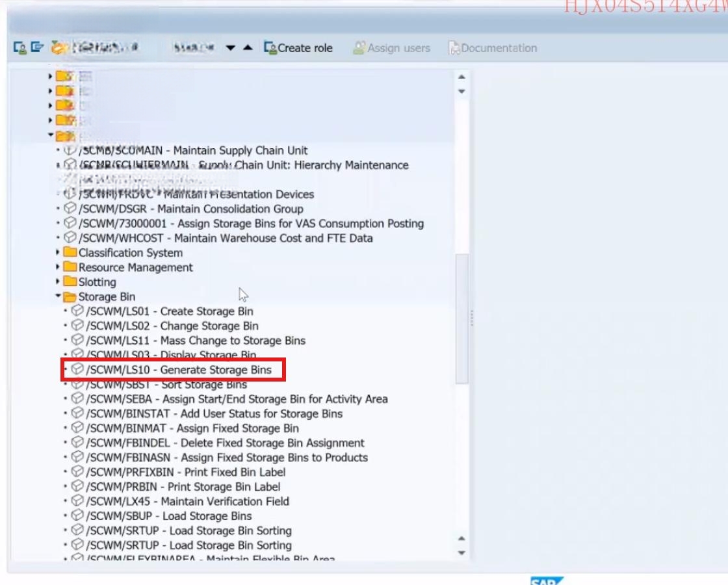Click the Create role button
Image resolution: width=728 pixels, height=585 pixels.
point(298,48)
